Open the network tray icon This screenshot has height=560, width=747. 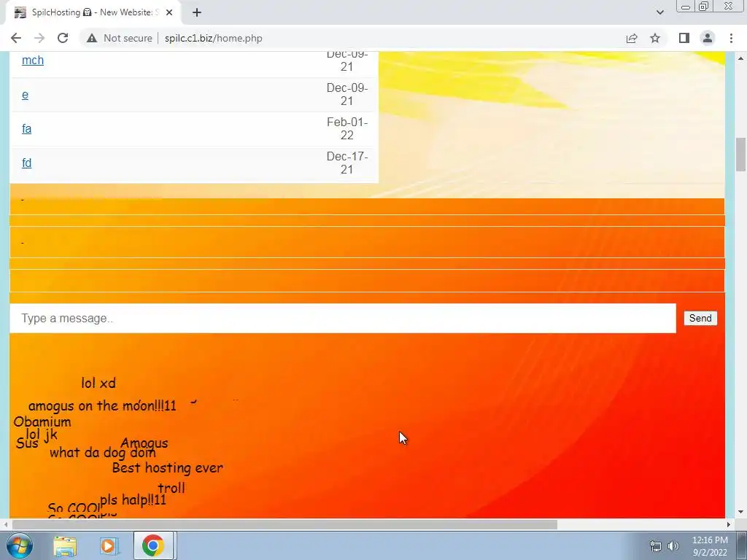[656, 546]
